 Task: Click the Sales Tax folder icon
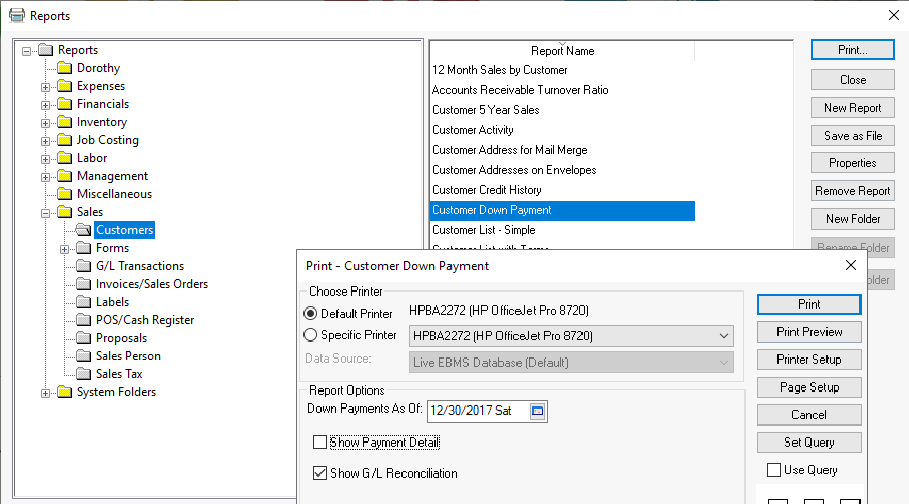84,374
